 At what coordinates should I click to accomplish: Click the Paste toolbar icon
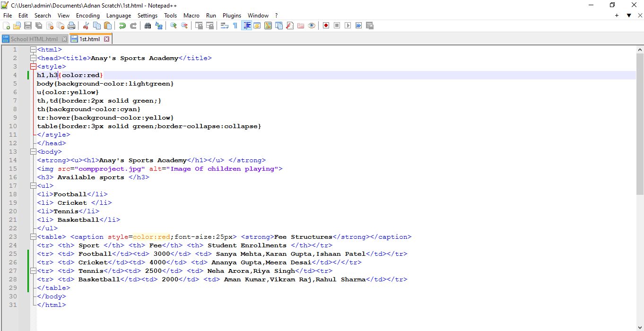(108, 26)
